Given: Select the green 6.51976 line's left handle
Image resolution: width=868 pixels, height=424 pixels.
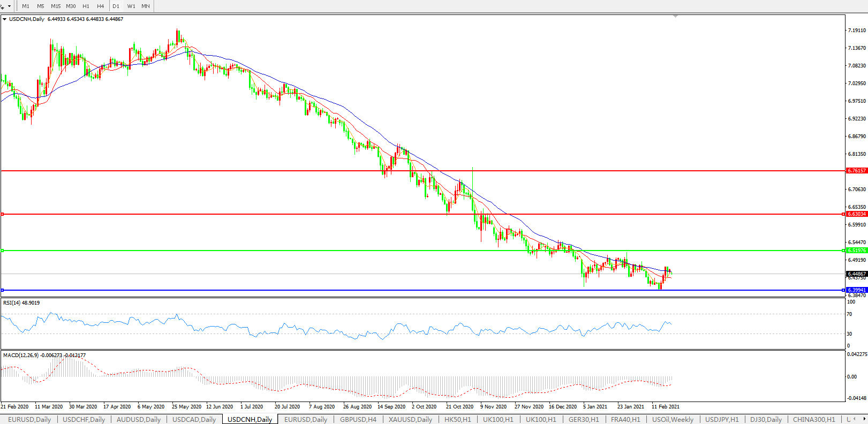Looking at the screenshot, I should 3,251.
